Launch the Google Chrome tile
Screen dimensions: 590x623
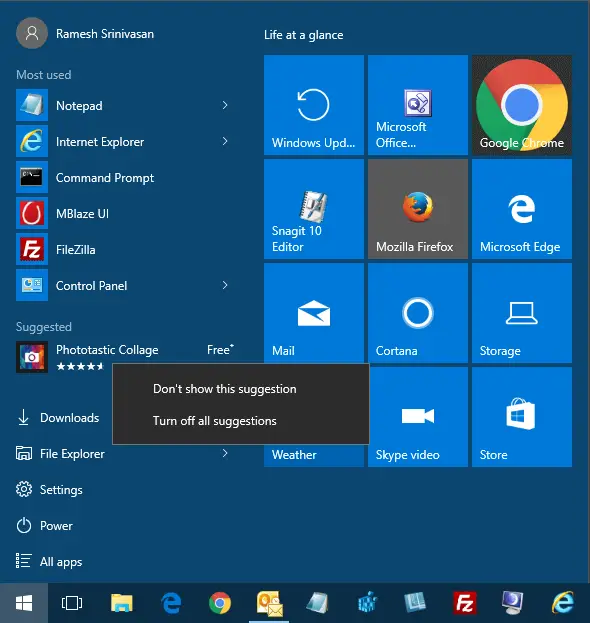522,105
